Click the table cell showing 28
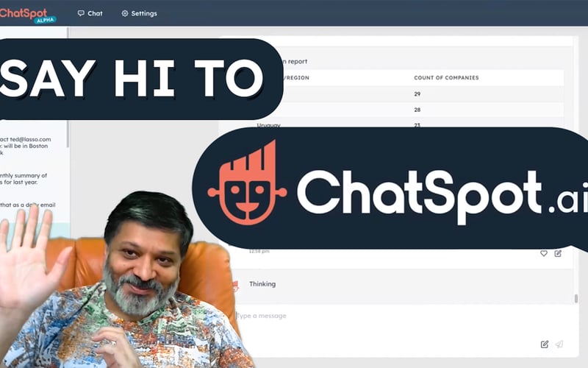Image resolution: width=588 pixels, height=368 pixels. [x=417, y=110]
